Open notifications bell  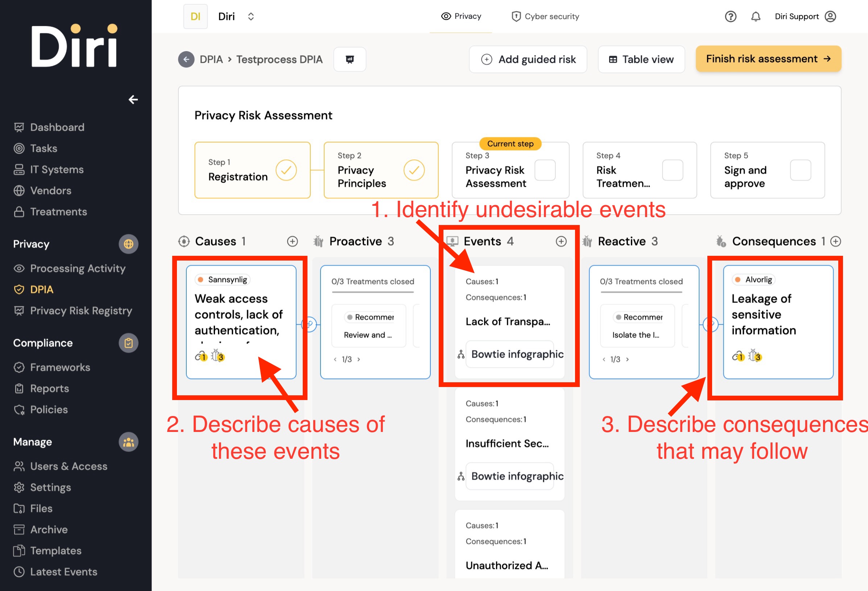(756, 16)
